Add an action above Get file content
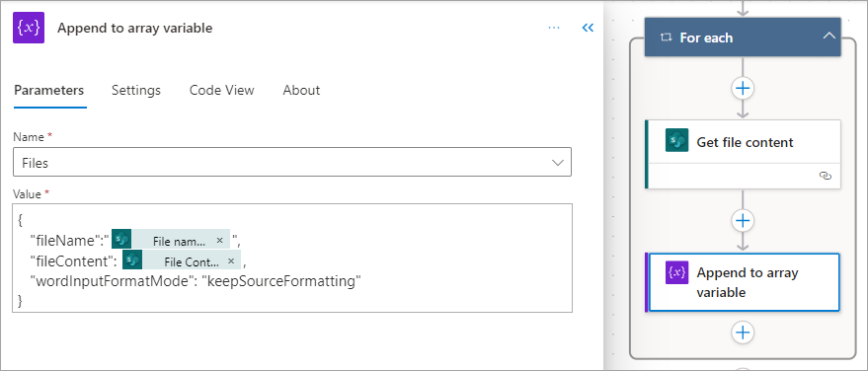 (x=743, y=88)
